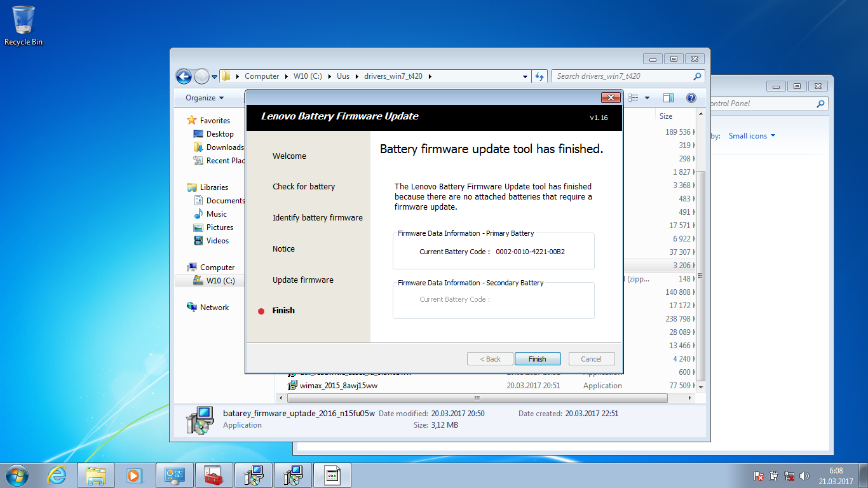Select W10 (C:) drive in navigation tree
This screenshot has width=868, height=488.
tap(220, 281)
